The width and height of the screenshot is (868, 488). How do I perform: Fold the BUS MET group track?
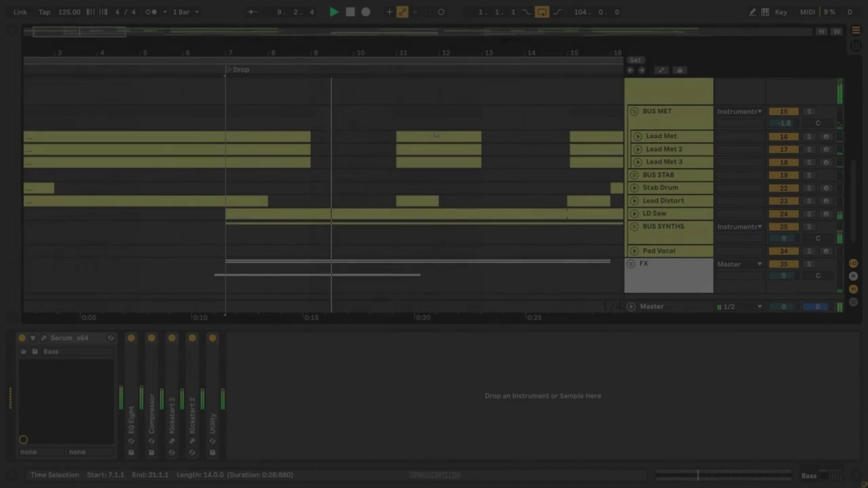pos(634,111)
